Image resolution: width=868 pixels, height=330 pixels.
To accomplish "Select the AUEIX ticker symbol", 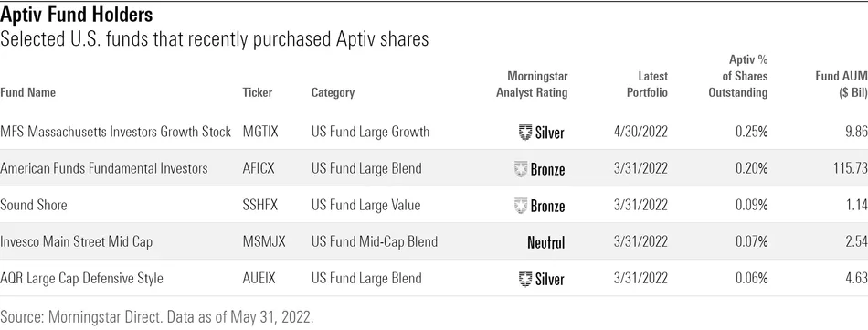I will (260, 279).
